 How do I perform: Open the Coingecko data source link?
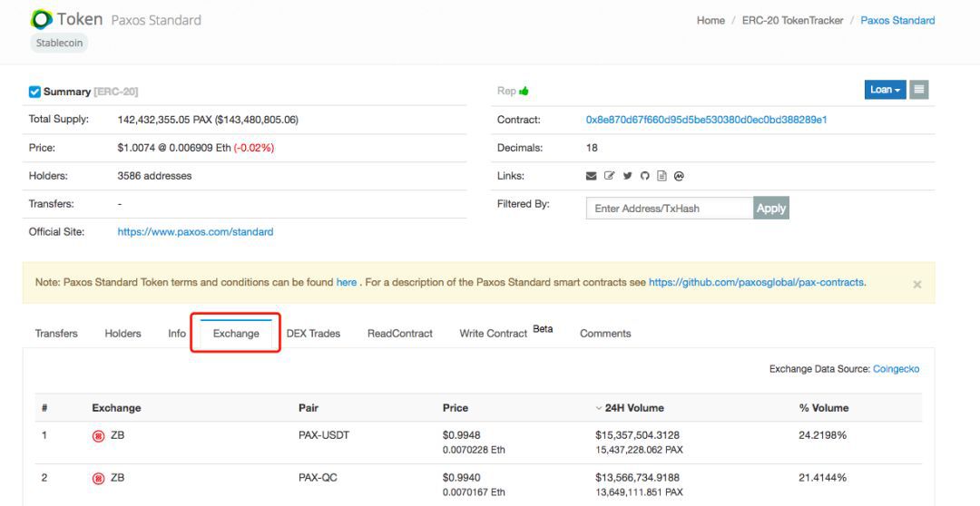pyautogui.click(x=896, y=369)
